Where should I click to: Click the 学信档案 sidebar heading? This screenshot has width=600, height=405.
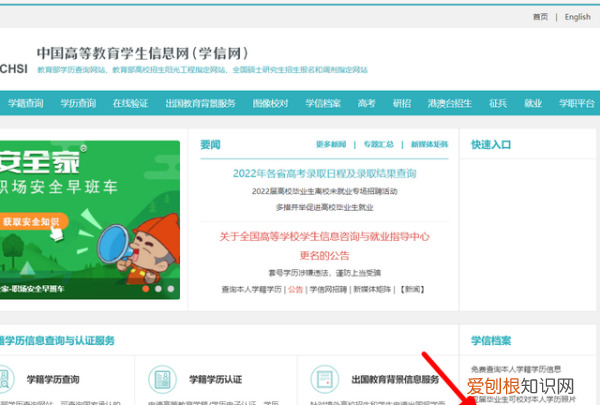pyautogui.click(x=491, y=340)
